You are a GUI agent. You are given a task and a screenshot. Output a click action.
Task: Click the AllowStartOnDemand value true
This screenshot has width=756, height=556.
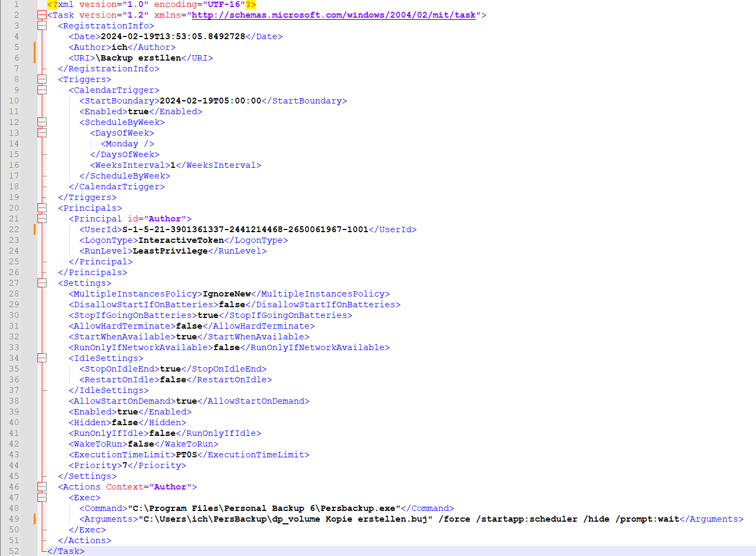(186, 401)
